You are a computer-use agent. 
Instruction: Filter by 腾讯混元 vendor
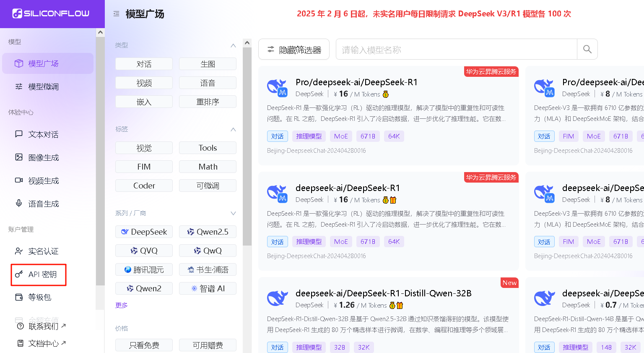point(144,269)
